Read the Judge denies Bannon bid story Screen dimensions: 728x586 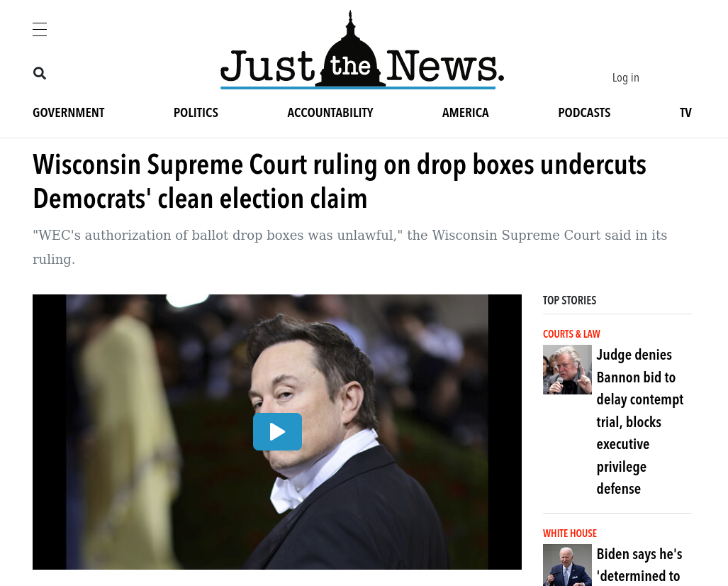(x=640, y=421)
